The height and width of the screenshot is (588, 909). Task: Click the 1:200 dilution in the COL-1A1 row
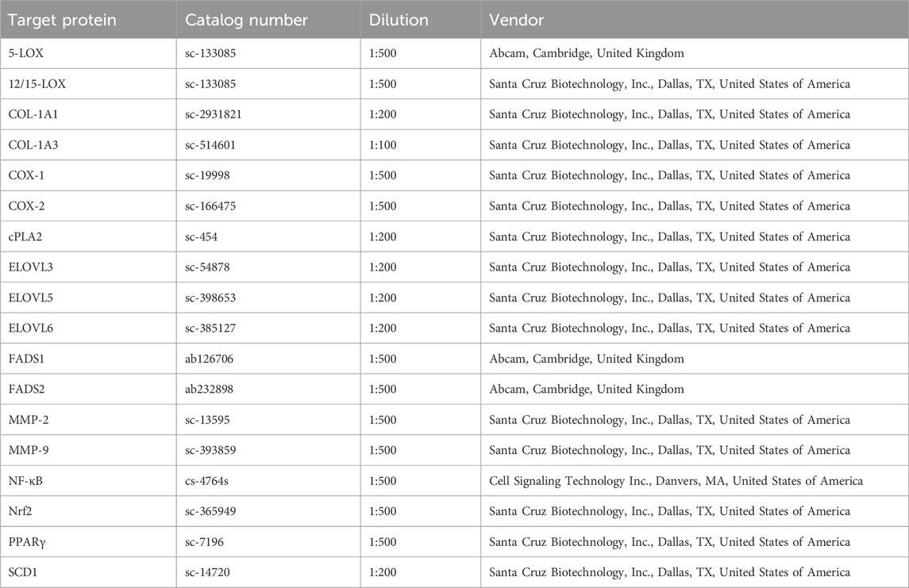(x=383, y=114)
